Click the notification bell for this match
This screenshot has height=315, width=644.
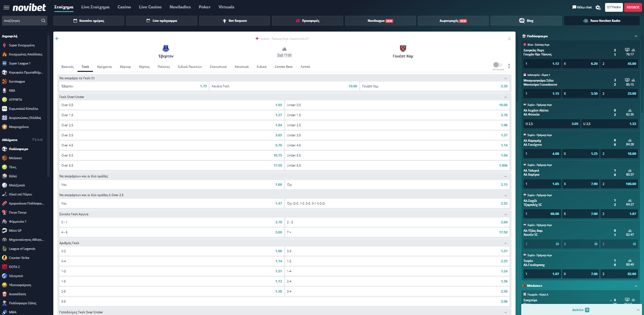(509, 39)
